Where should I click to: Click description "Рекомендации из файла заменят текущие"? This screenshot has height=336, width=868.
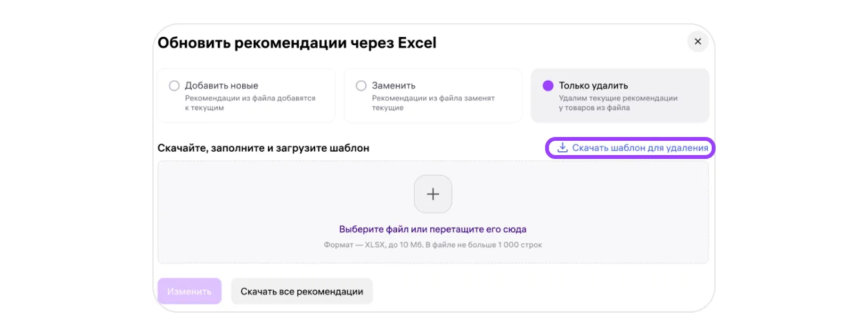pos(433,103)
